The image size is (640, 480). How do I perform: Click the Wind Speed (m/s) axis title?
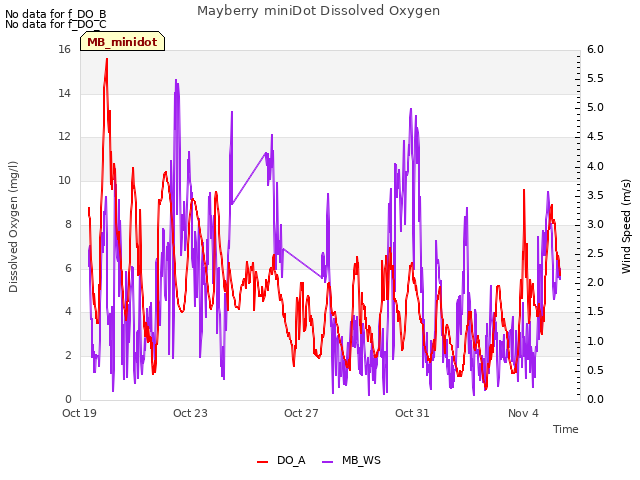[x=626, y=226]
